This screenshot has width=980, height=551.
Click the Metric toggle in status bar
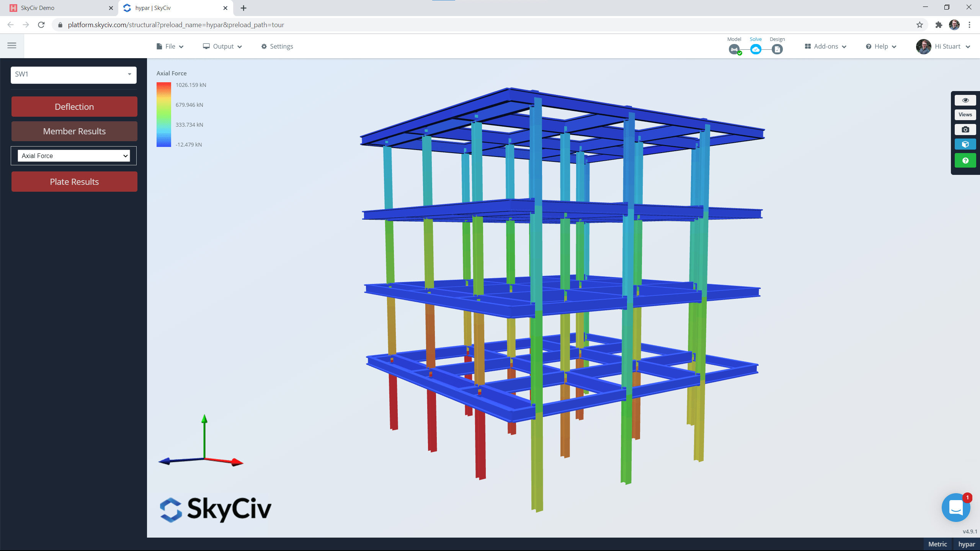938,544
